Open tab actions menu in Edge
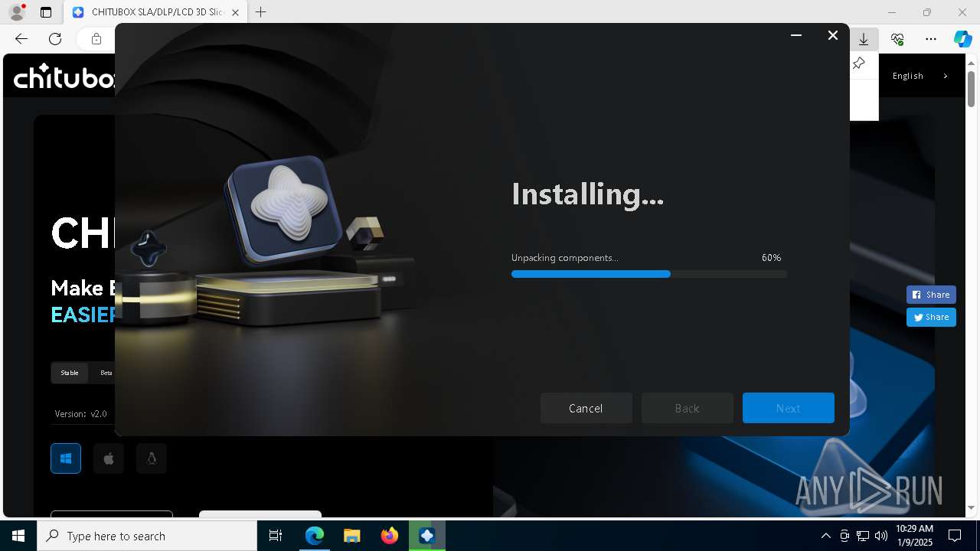 (46, 12)
